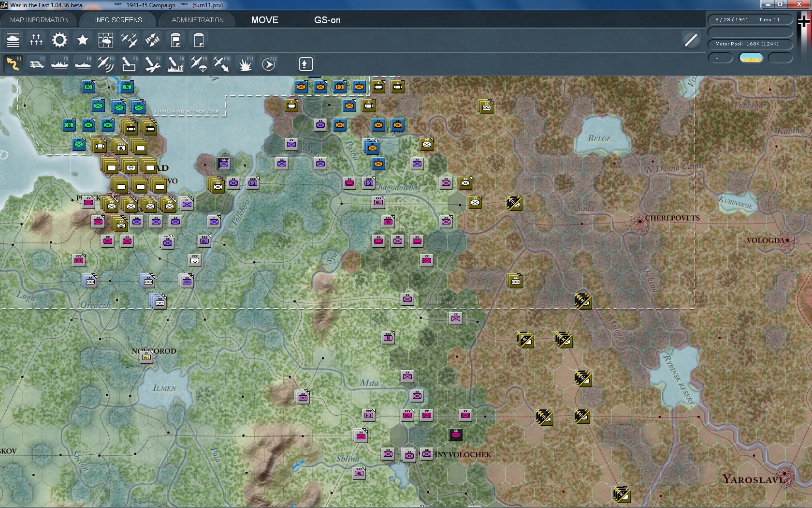The width and height of the screenshot is (812, 508).
Task: Select black unit counter above Vyshny Volochek
Action: point(456,435)
